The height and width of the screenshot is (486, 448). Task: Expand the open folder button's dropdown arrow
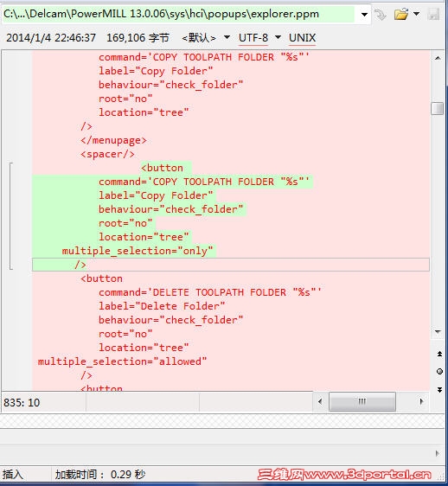click(416, 14)
